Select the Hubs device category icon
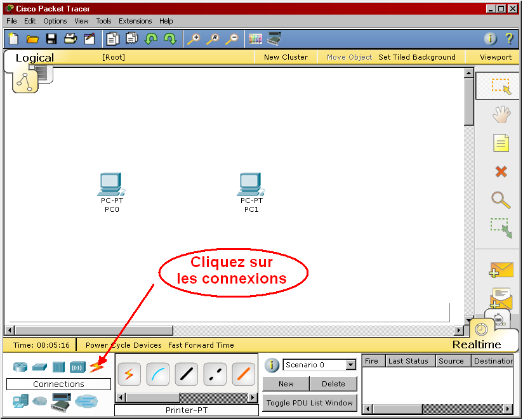This screenshot has width=523, height=420. [x=58, y=367]
